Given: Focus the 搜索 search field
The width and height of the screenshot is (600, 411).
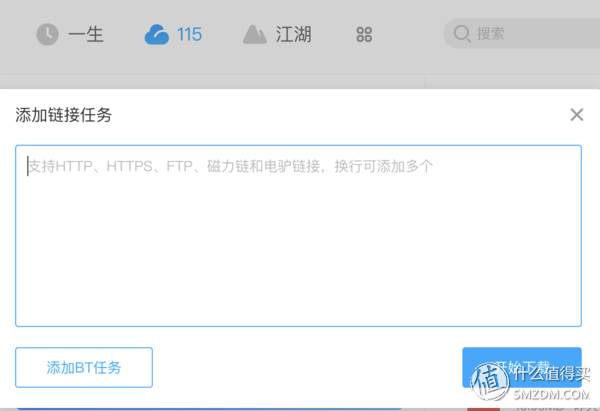Looking at the screenshot, I should (522, 34).
